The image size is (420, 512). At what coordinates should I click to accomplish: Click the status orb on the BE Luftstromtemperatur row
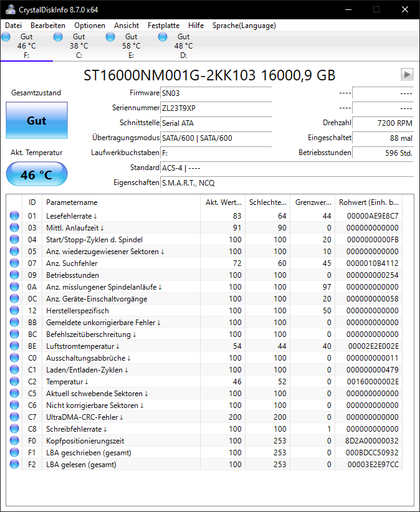(14, 346)
